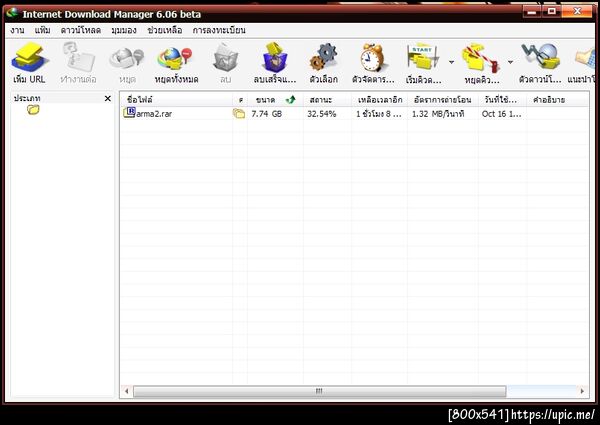Click the Stop Queue (หยุดคิว...) icon
Screen dimensions: 600x425
tap(481, 58)
